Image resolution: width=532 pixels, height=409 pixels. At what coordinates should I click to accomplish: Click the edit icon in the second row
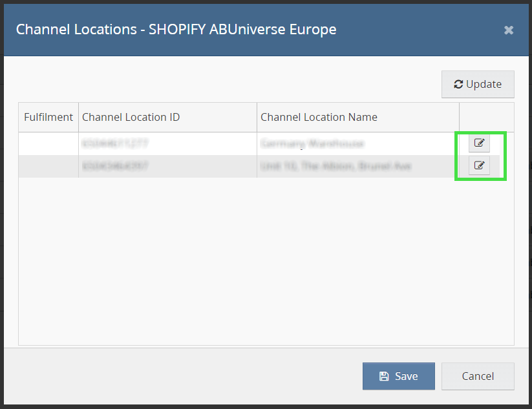pyautogui.click(x=479, y=165)
